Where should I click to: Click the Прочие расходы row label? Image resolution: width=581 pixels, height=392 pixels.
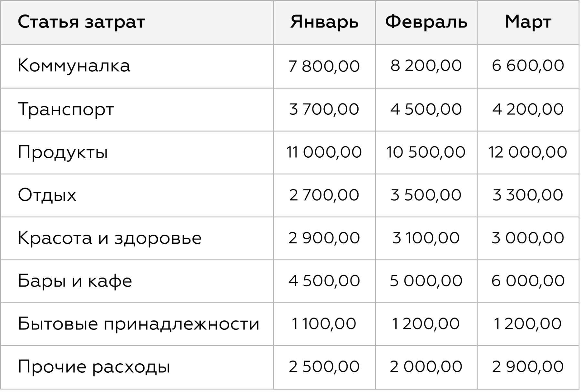94,367
